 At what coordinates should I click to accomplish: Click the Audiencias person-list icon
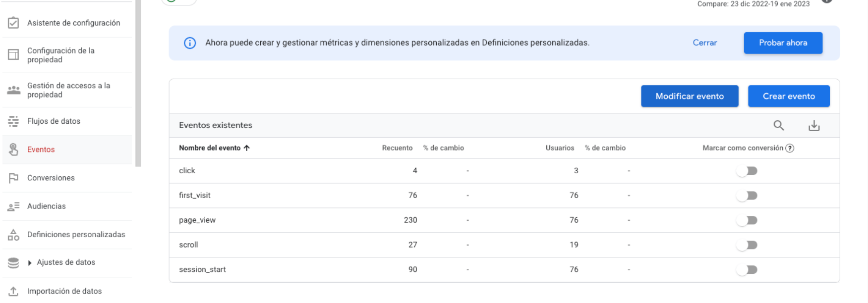tap(13, 206)
